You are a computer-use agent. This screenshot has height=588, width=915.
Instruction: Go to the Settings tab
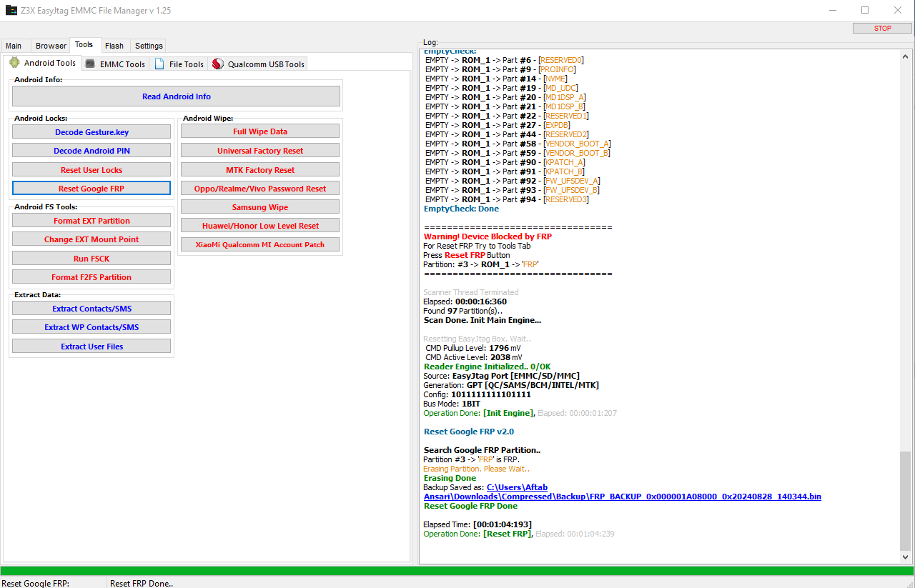pos(149,46)
